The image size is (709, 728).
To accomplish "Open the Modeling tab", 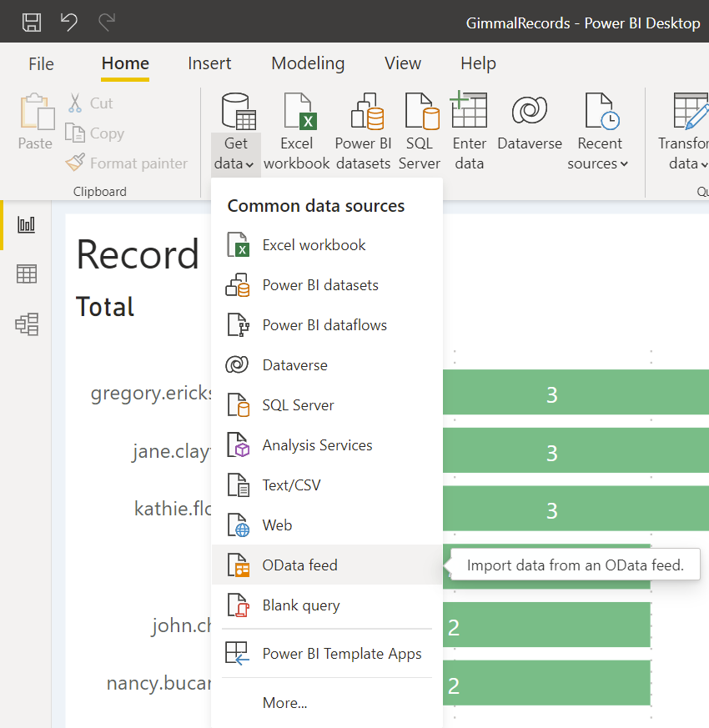I will tap(308, 63).
